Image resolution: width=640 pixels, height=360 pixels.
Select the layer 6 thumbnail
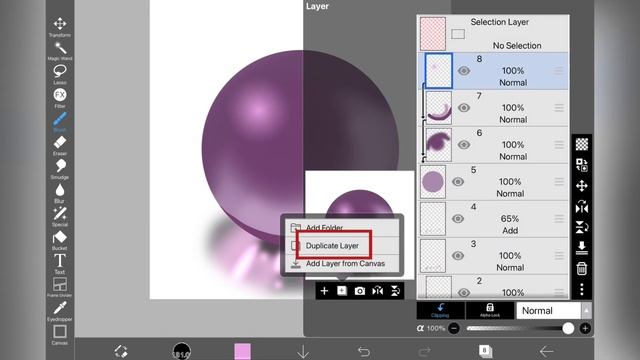(x=439, y=144)
